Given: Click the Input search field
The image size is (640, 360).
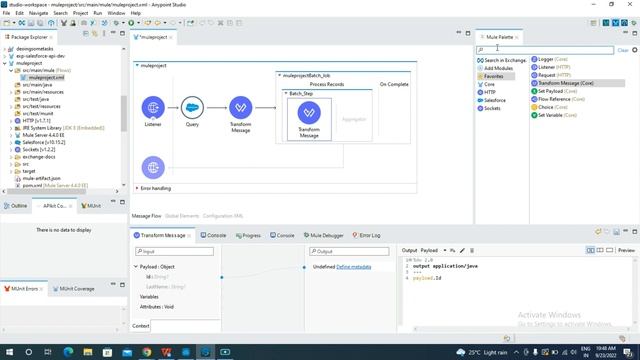Looking at the screenshot, I should 174,251.
